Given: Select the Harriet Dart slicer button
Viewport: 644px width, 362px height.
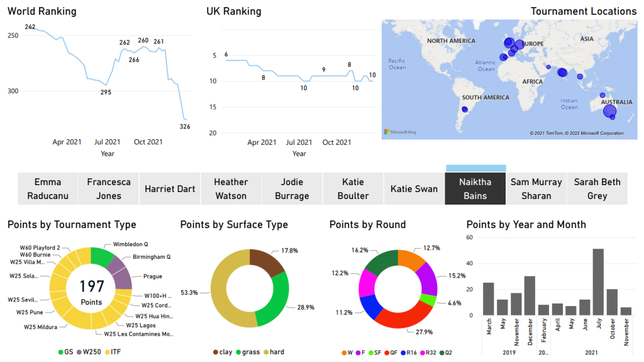Looking at the screenshot, I should [170, 189].
